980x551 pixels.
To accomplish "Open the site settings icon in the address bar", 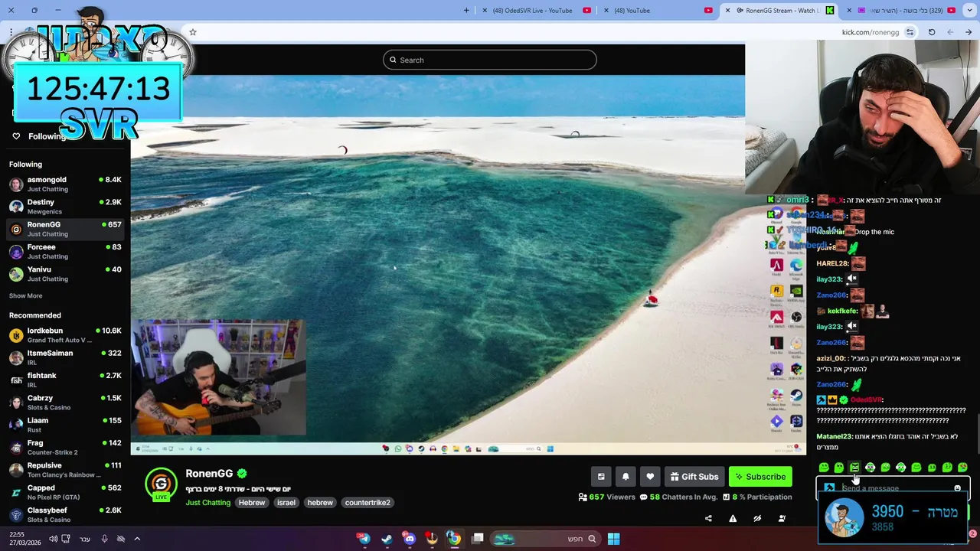I will coord(910,32).
